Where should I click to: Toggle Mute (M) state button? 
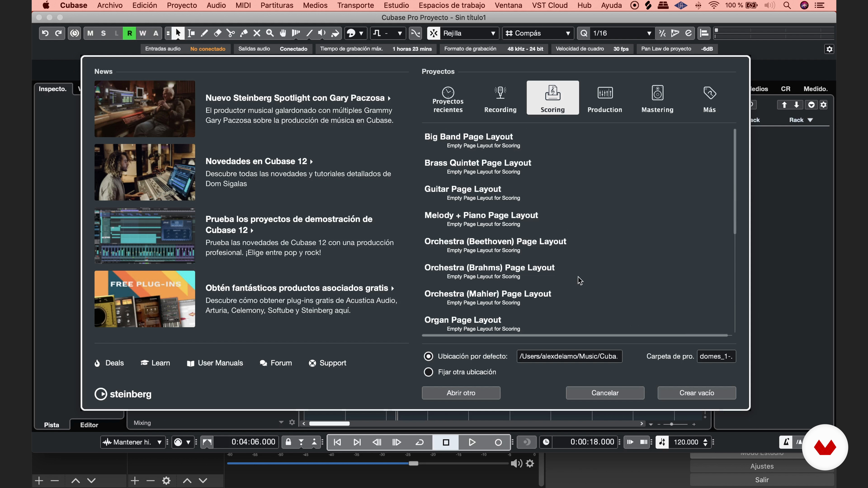pos(90,33)
